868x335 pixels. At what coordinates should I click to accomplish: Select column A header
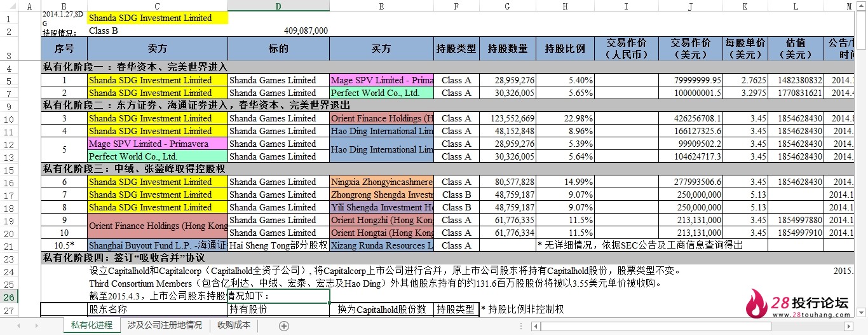click(29, 6)
